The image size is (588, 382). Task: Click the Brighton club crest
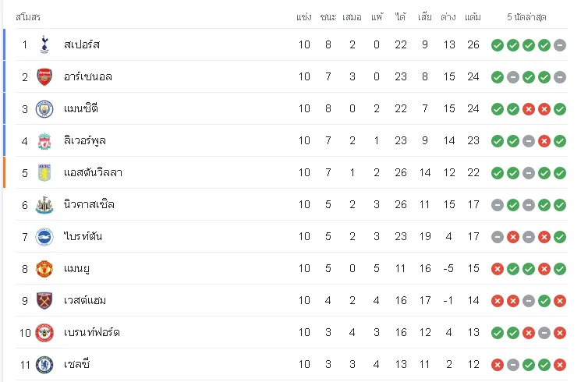(44, 237)
